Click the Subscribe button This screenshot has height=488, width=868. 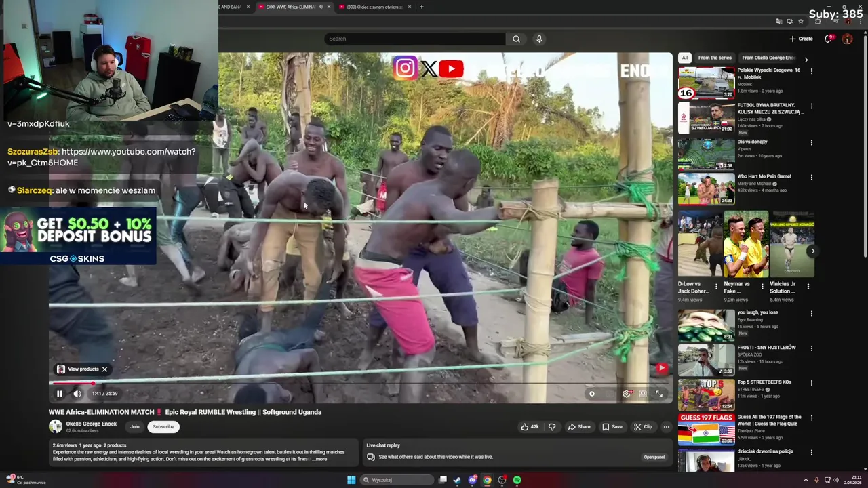point(163,427)
